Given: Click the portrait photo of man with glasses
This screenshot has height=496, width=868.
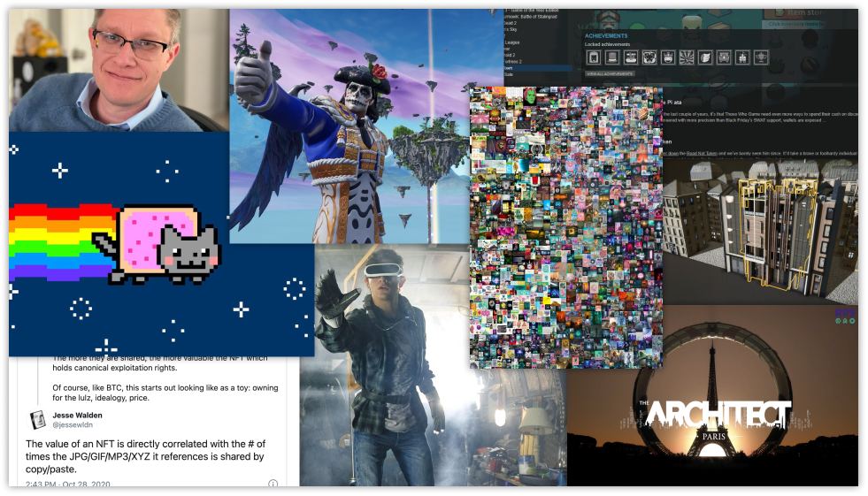Looking at the screenshot, I should 119,70.
